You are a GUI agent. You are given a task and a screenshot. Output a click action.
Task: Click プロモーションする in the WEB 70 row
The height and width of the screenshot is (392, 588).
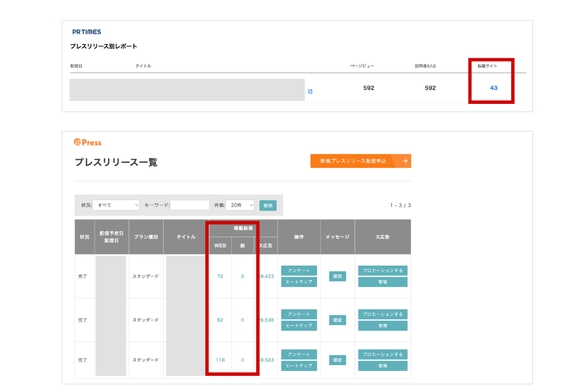383,270
